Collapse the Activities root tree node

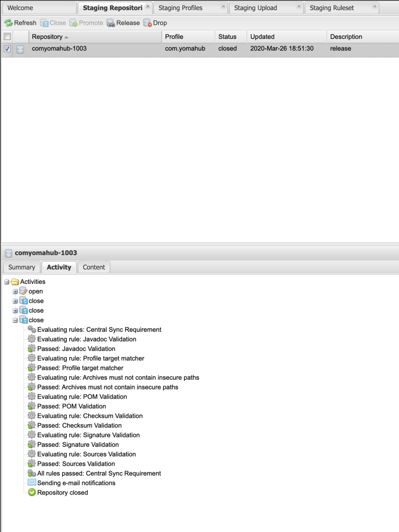[7, 282]
